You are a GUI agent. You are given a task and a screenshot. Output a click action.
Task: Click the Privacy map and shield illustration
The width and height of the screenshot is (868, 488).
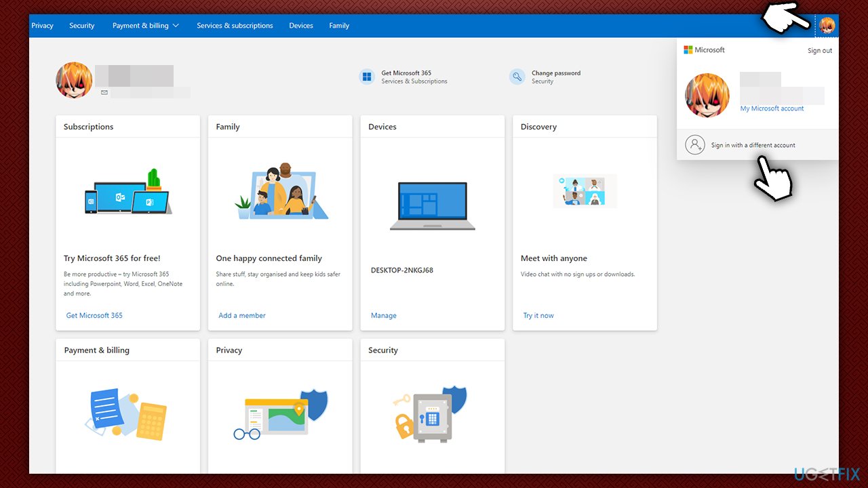coord(281,413)
